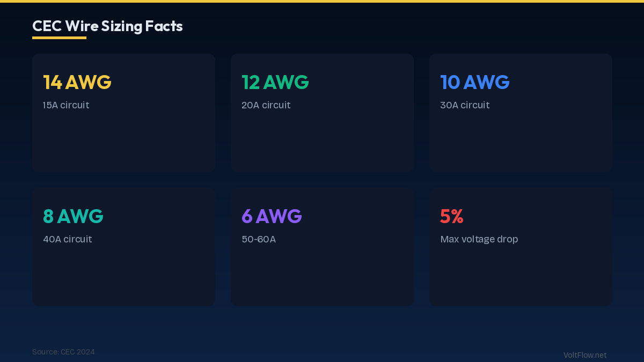Select the teal 8 AWG heading
This screenshot has height=362, width=644.
73,216
